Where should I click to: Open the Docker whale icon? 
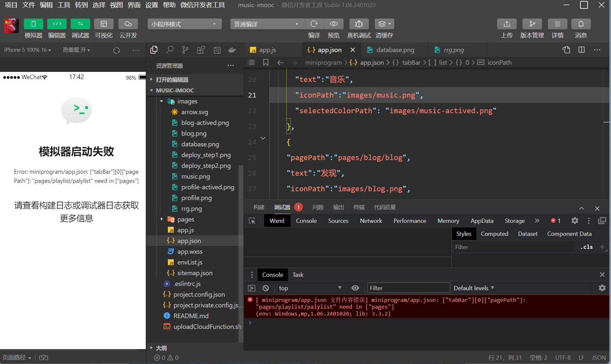(232, 50)
